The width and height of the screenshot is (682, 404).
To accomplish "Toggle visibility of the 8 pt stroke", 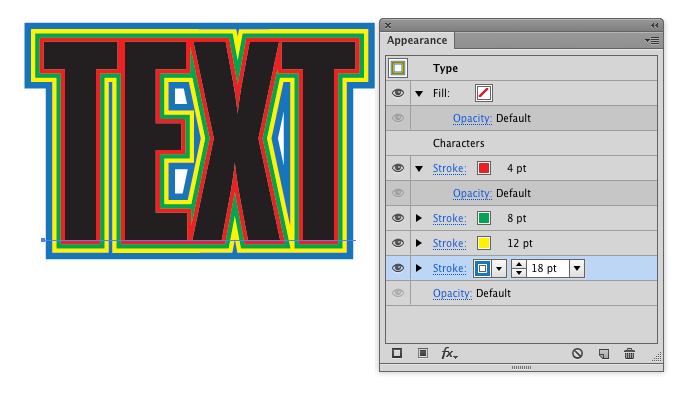I will point(398,218).
